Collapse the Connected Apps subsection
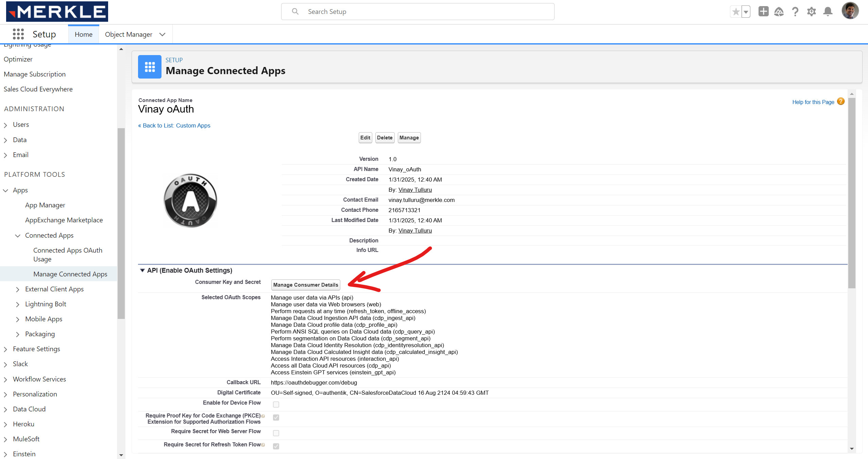Viewport: 868px width, 459px height. [x=18, y=236]
